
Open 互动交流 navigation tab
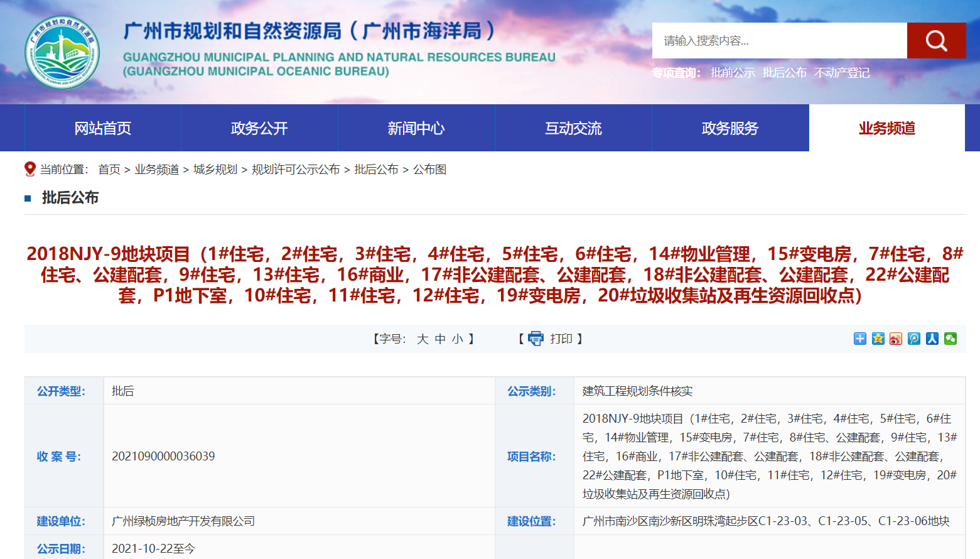click(573, 128)
